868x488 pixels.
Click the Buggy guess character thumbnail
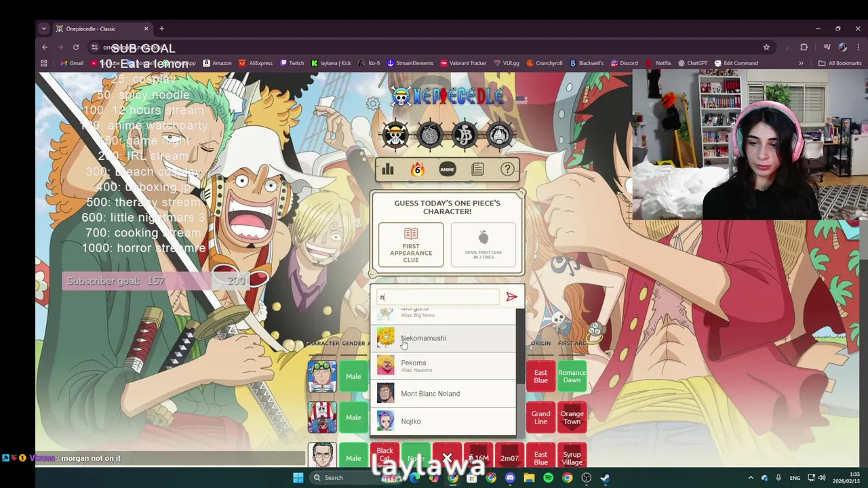point(321,418)
